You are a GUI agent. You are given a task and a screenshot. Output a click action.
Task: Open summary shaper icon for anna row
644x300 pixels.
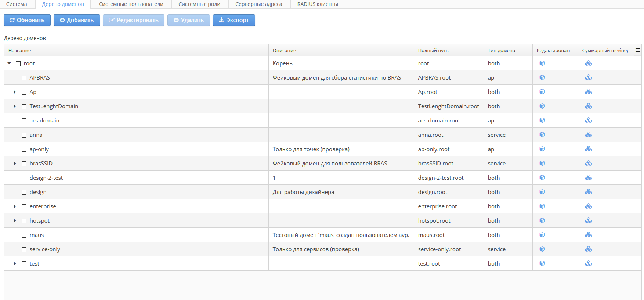coord(588,135)
